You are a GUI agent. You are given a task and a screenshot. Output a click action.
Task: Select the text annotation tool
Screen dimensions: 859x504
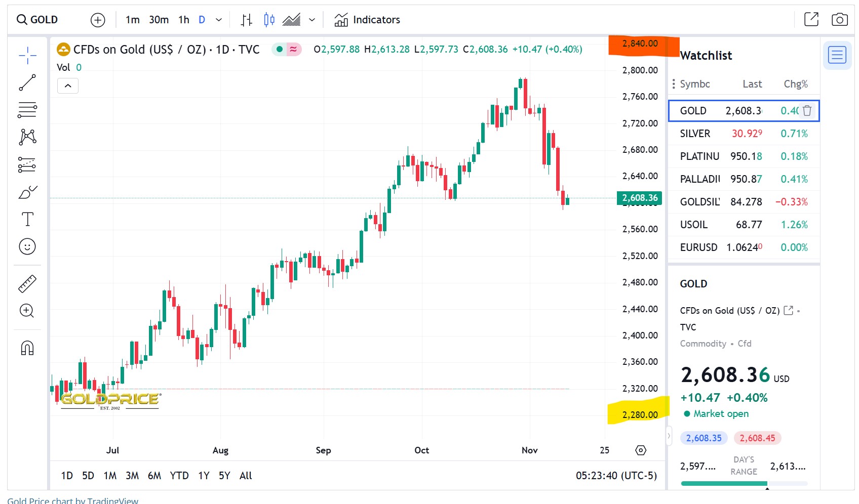[x=27, y=219]
